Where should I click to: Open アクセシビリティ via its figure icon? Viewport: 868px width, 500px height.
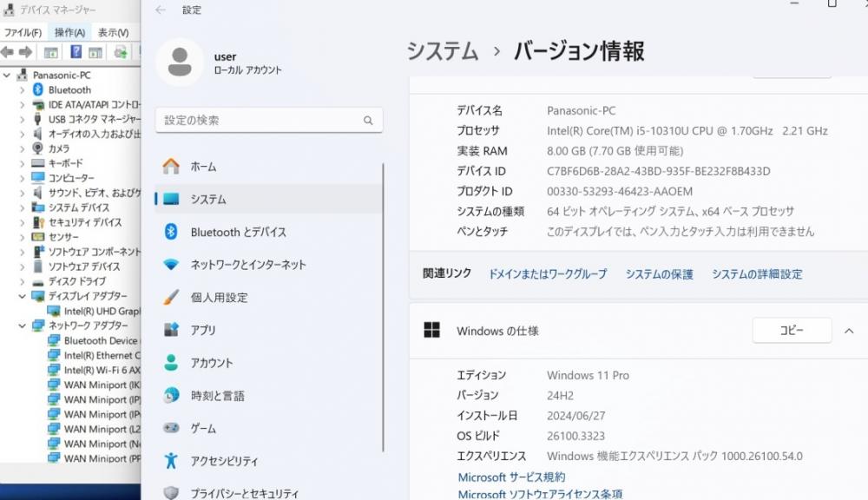171,461
